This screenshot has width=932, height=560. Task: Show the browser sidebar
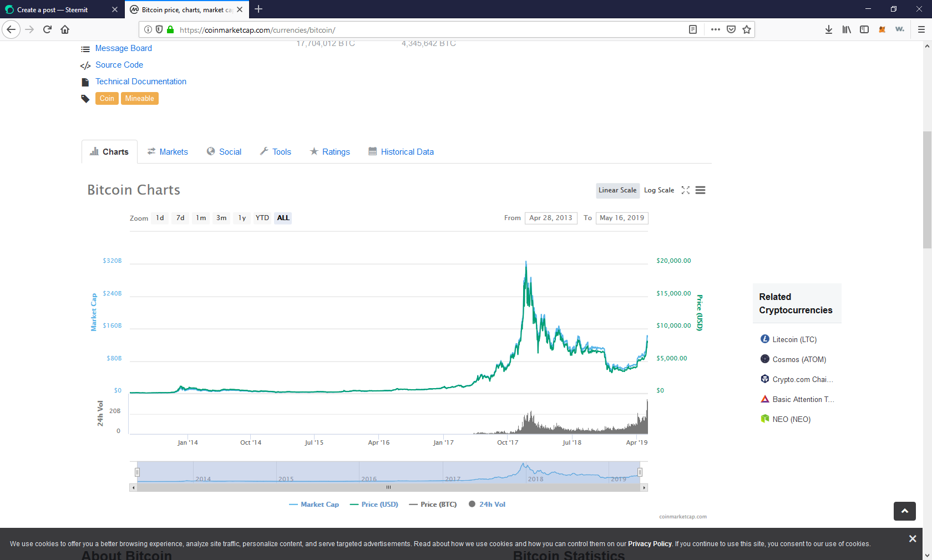(x=864, y=29)
